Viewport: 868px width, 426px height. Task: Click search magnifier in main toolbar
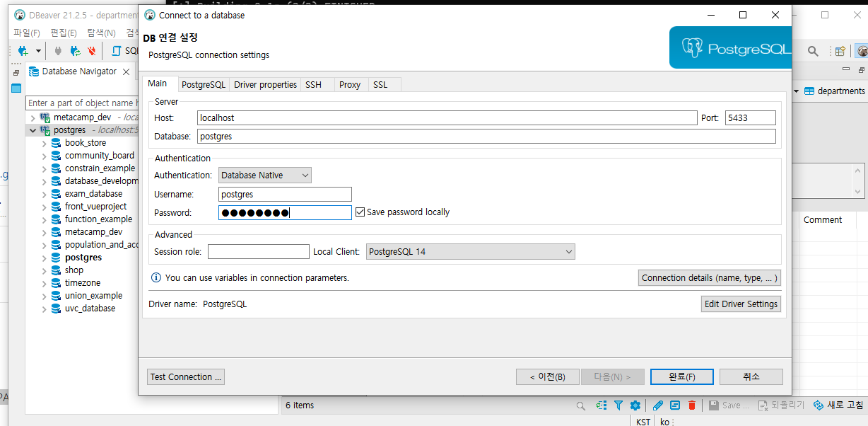click(x=814, y=51)
